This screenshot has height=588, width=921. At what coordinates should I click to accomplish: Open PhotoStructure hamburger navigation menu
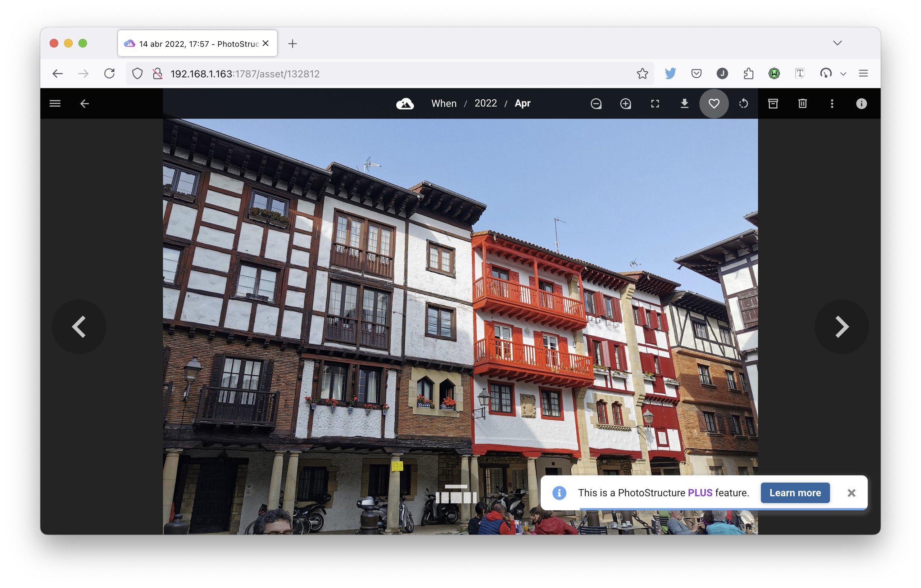(x=55, y=104)
